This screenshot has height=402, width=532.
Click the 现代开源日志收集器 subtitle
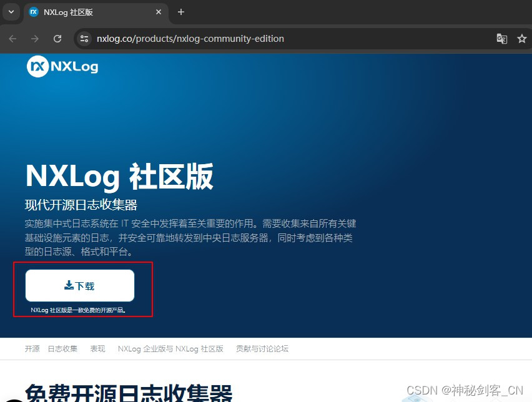pos(81,205)
